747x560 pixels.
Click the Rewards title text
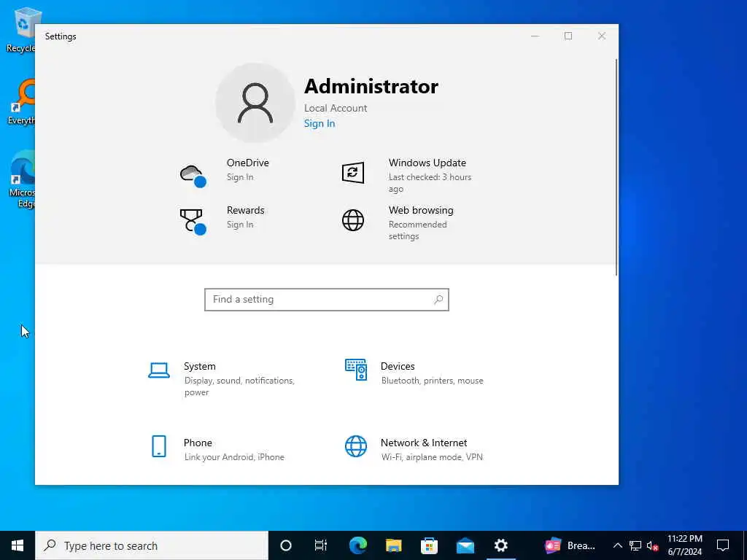click(245, 211)
